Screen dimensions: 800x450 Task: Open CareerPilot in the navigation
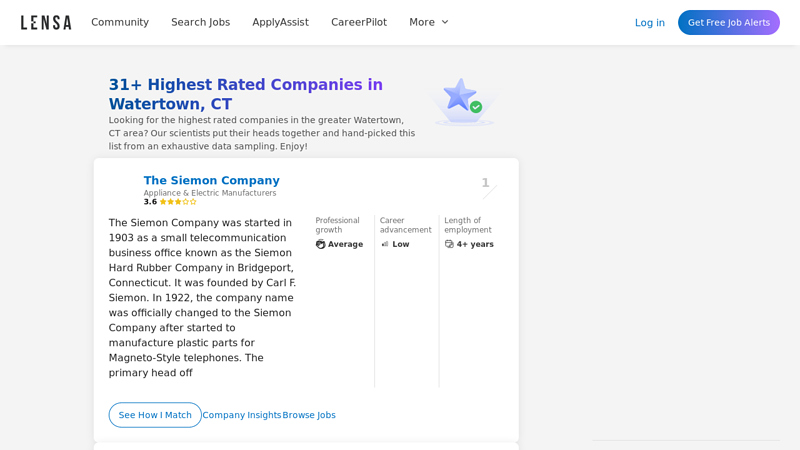[359, 22]
